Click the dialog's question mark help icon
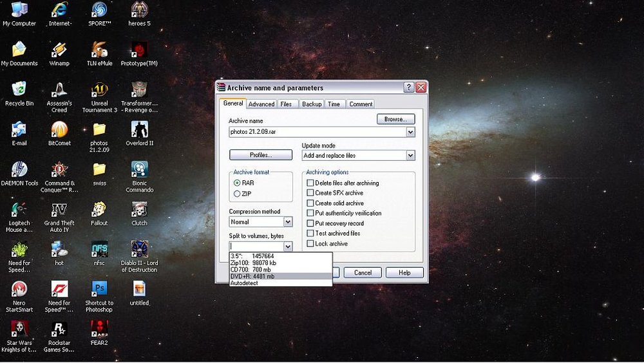 [x=408, y=88]
